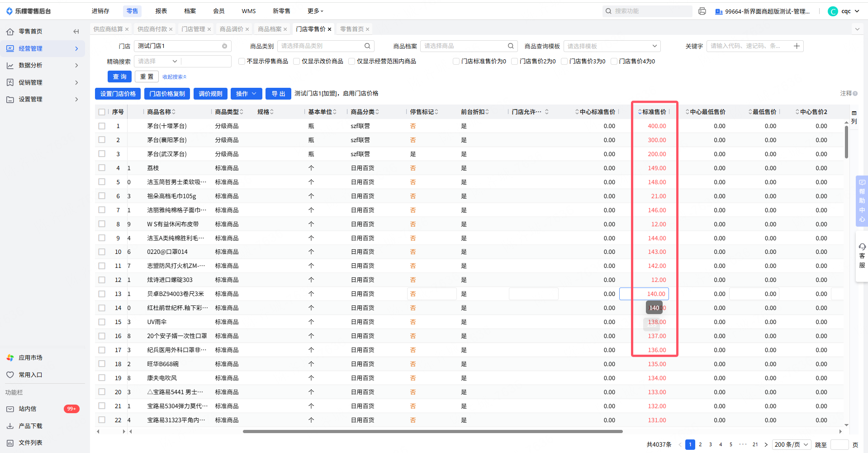868x453 pixels.
Task: Open 客服 customer service floating button
Action: click(862, 256)
